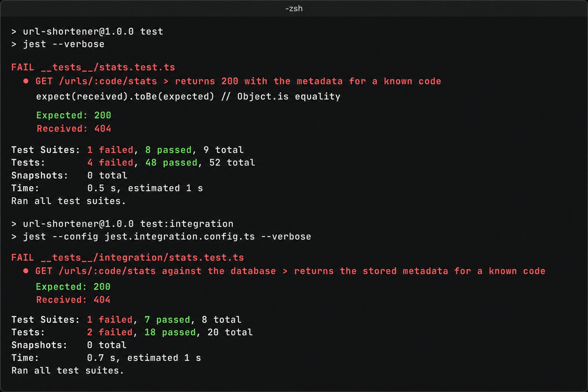This screenshot has width=588, height=392.
Task: Click 'Test Suites' line with 9 total
Action: tap(127, 150)
